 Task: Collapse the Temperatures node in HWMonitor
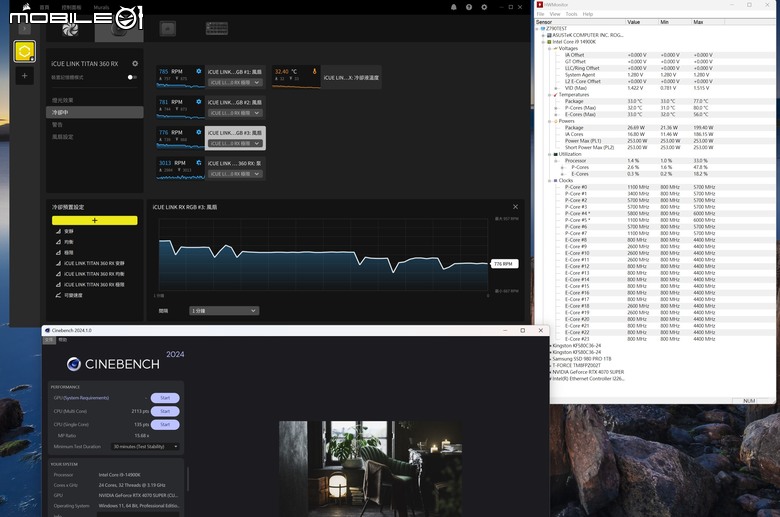[x=550, y=95]
